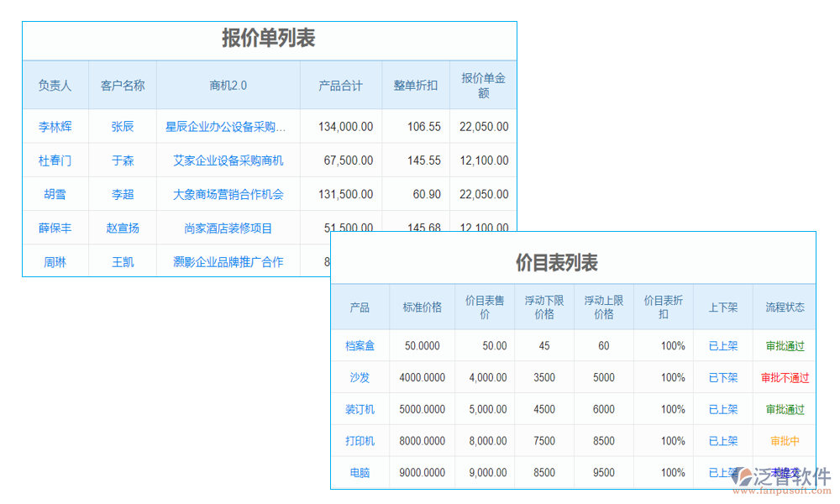Open 艾家企业设备采购商机 opportunity
This screenshot has width=840, height=504.
coord(228,160)
